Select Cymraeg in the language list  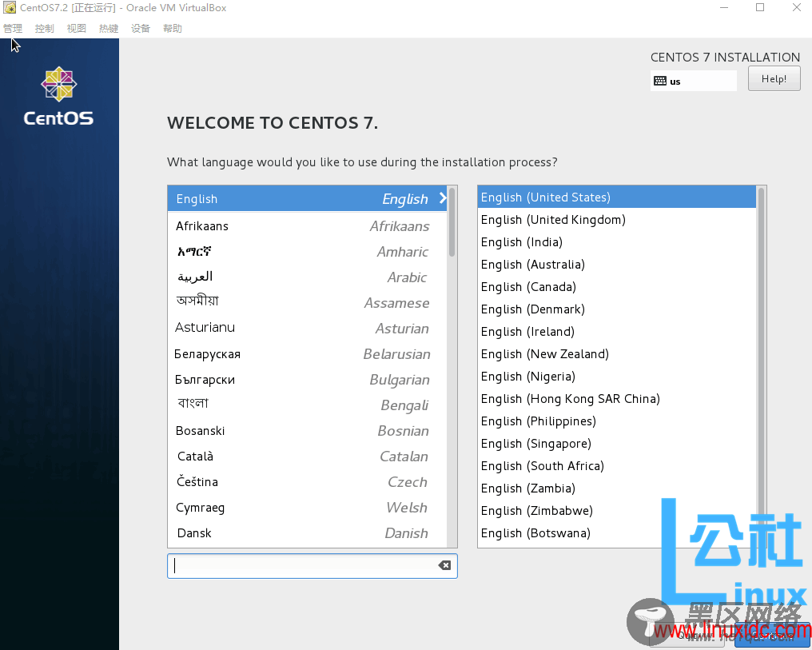pyautogui.click(x=307, y=507)
